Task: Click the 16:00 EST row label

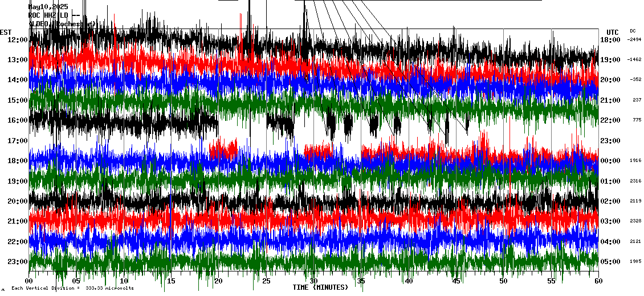Action: [x=18, y=120]
